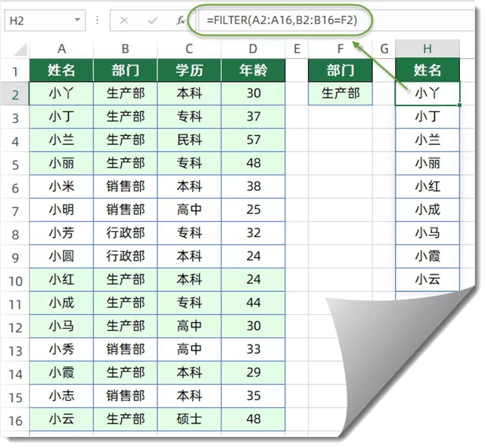Select cell A6 containing 小米
Viewport: 486px width, 448px height.
tap(61, 186)
